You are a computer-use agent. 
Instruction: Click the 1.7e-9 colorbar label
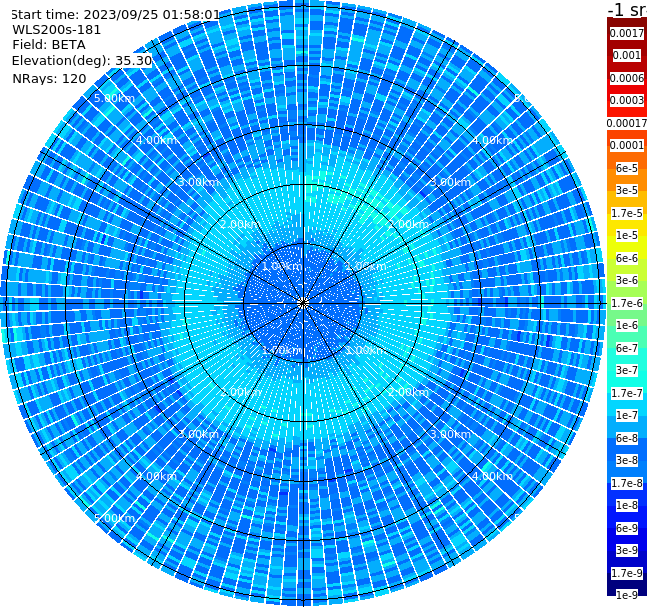click(627, 573)
